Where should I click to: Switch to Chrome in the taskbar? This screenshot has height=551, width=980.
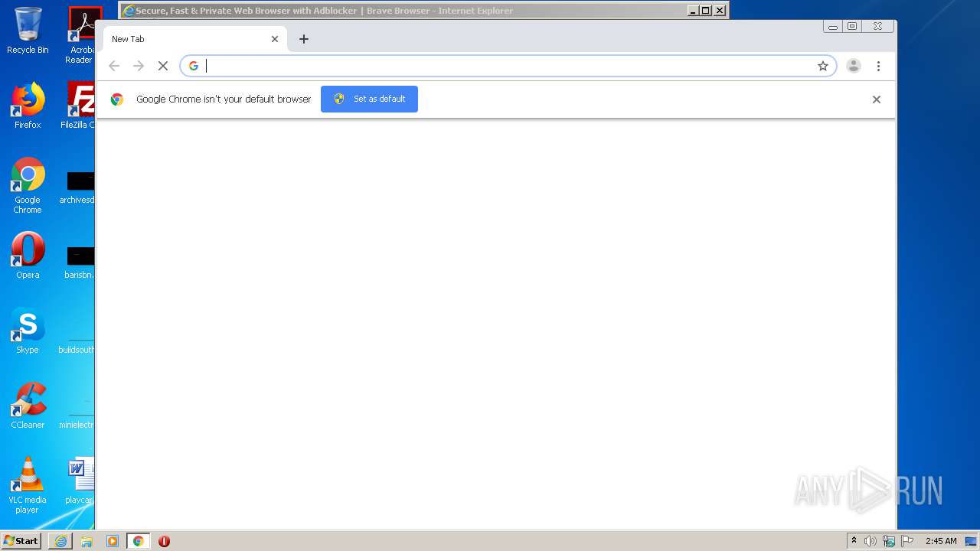tap(139, 541)
